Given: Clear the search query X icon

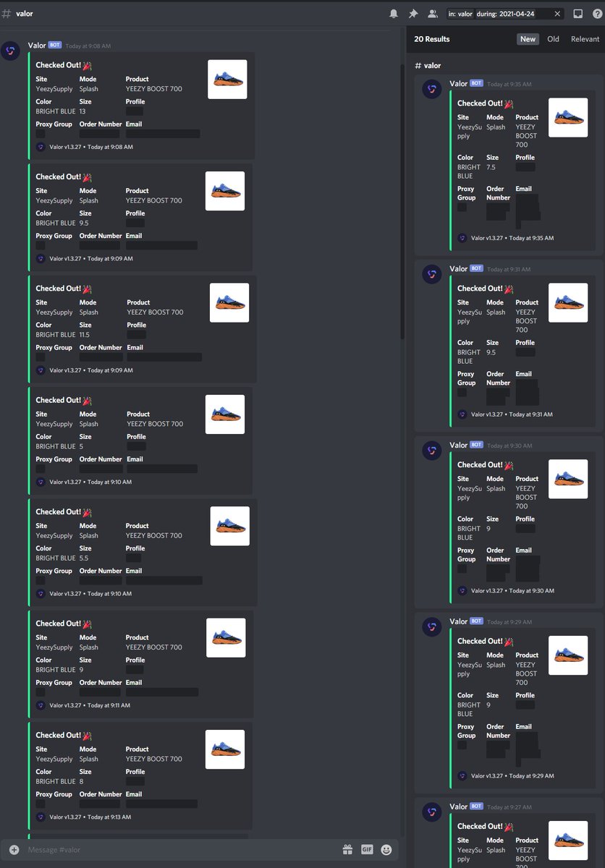Looking at the screenshot, I should 557,14.
